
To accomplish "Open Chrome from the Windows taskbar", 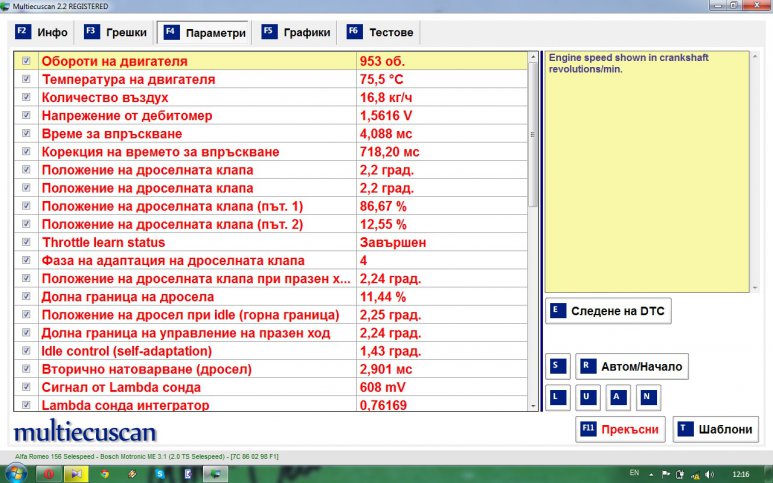I will [104, 473].
